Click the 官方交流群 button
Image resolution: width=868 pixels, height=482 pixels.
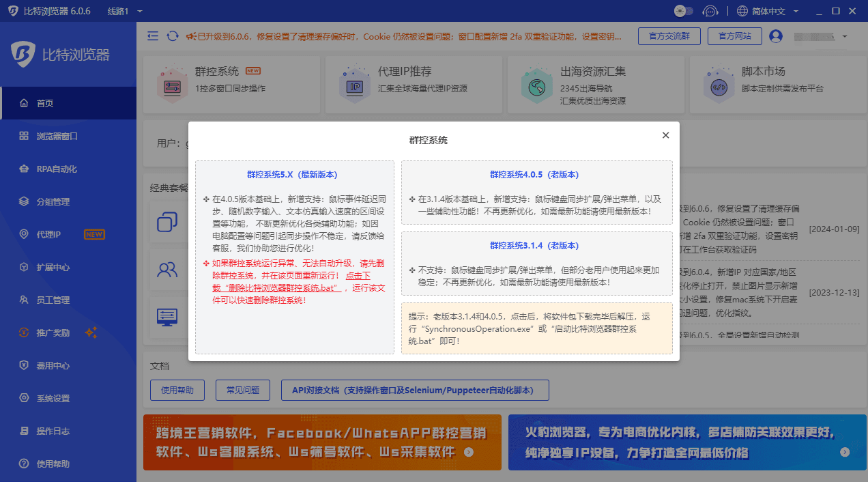tap(669, 36)
